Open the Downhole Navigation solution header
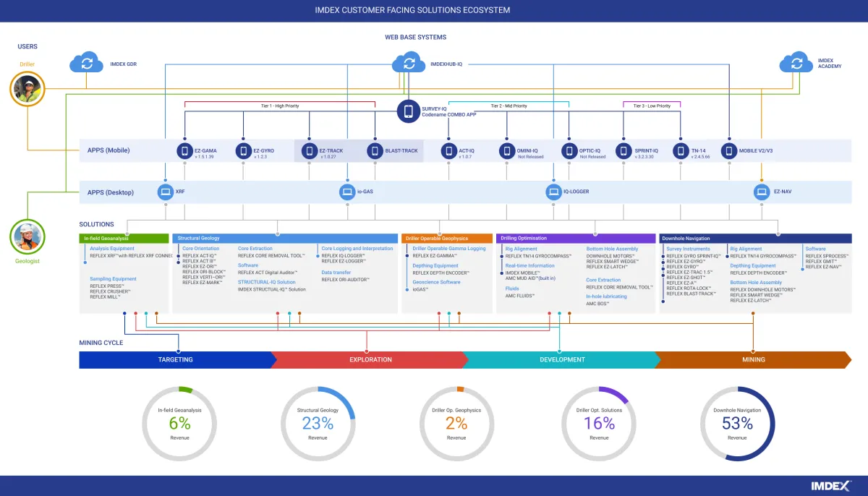The width and height of the screenshot is (868, 496). [755, 238]
